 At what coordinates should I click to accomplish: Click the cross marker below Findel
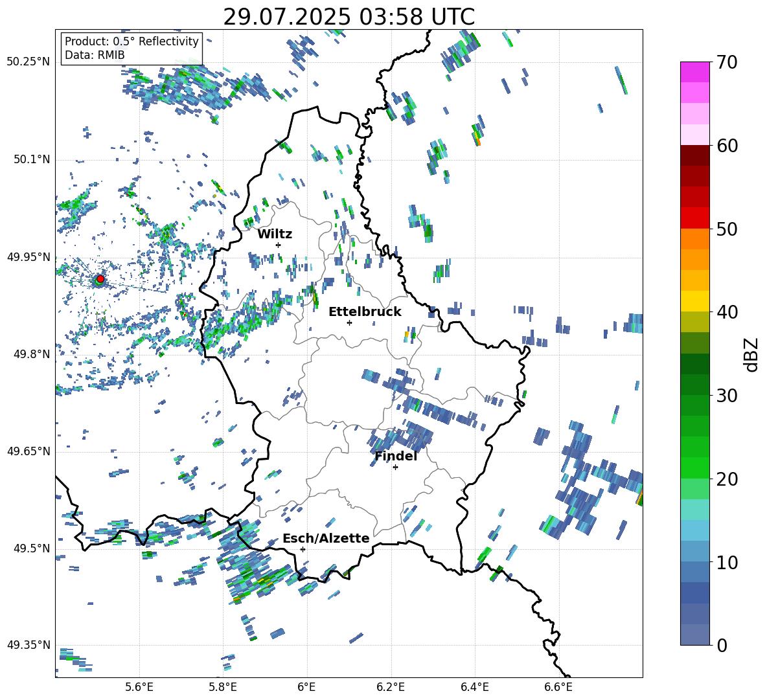point(395,468)
